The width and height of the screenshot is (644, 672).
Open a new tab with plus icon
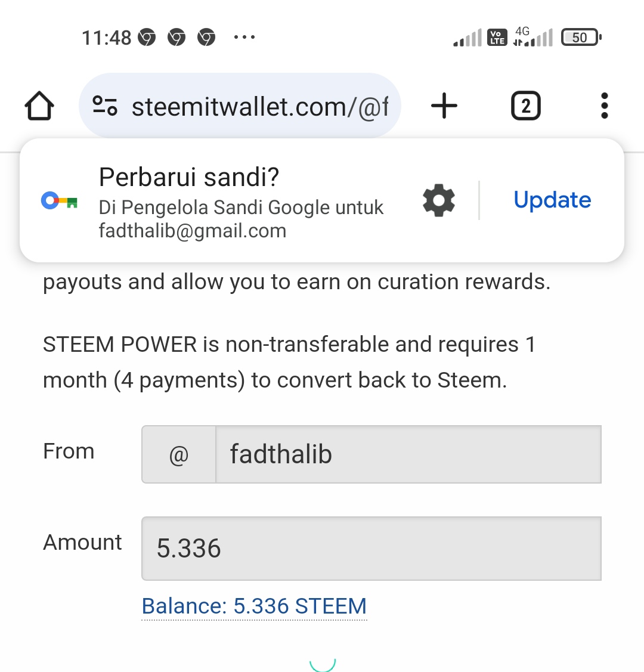tap(444, 107)
